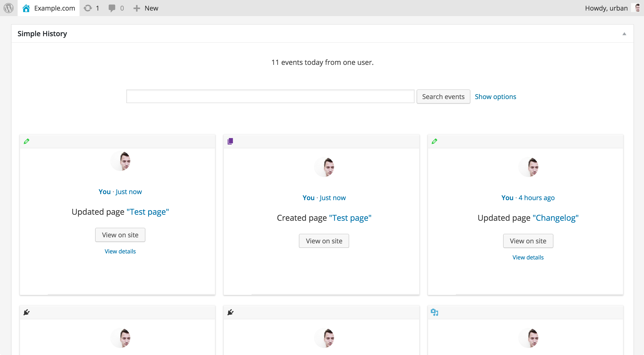Image resolution: width=644 pixels, height=355 pixels.
Task: Click the "4 hours ago" timestamp link
Action: click(537, 198)
